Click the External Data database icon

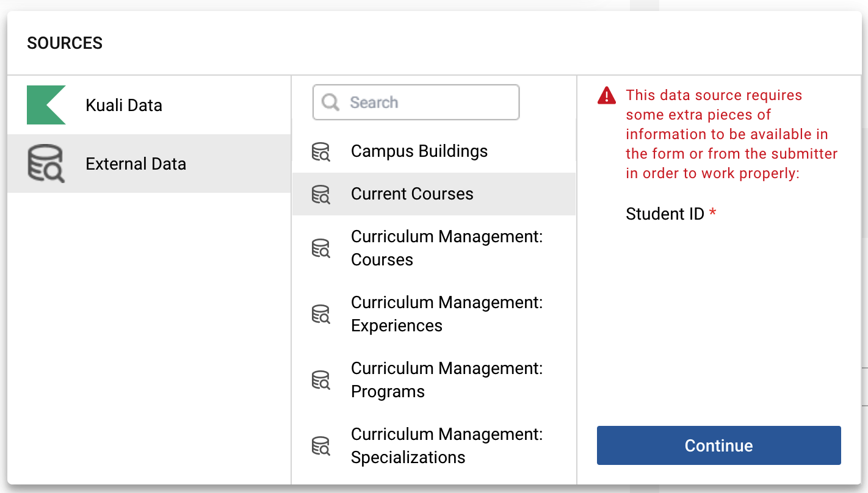click(x=46, y=164)
